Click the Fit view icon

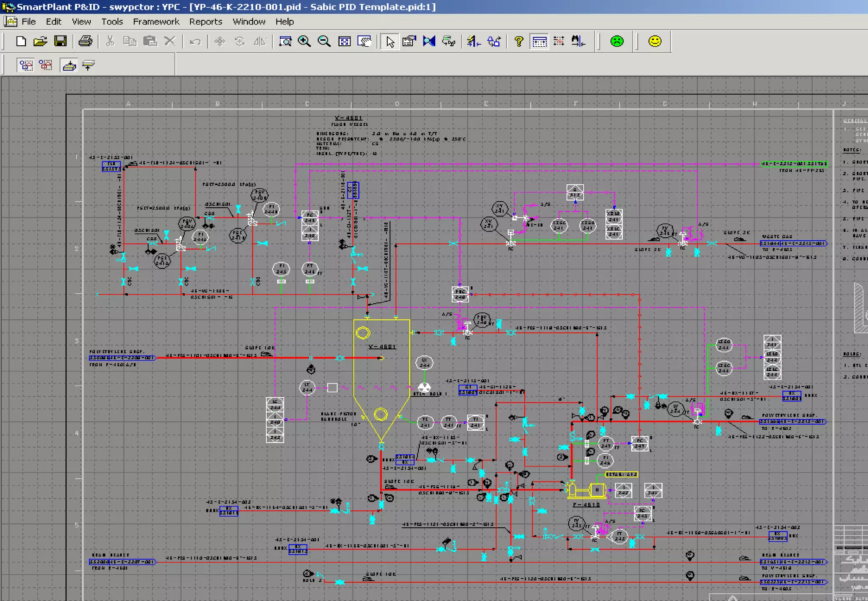(344, 41)
